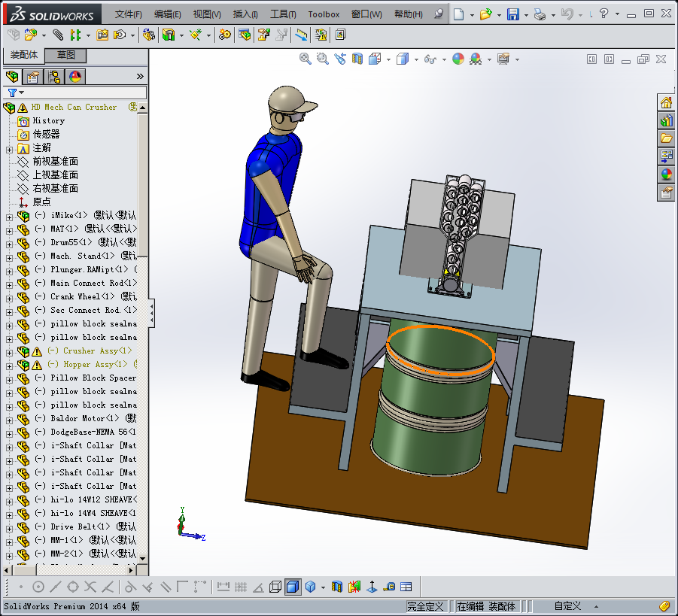Click the Save floppy disk icon
This screenshot has width=678, height=616.
(x=512, y=14)
